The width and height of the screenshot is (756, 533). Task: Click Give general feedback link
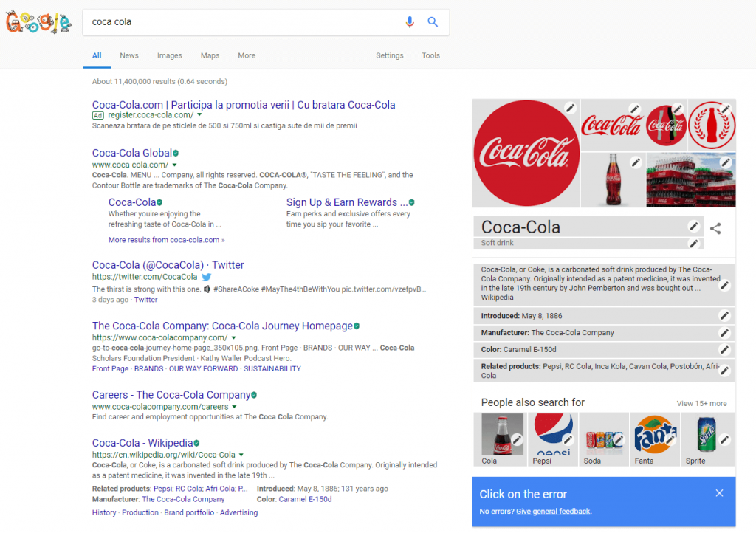[x=553, y=512]
